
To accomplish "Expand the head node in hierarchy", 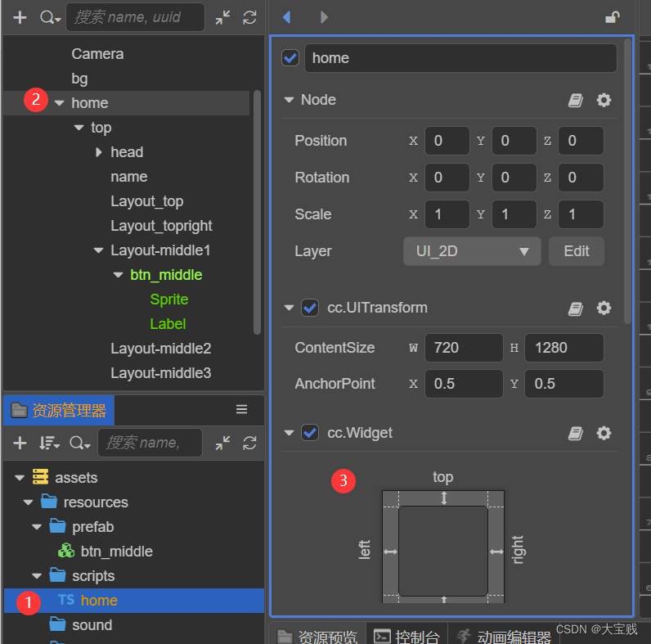I will pyautogui.click(x=99, y=152).
